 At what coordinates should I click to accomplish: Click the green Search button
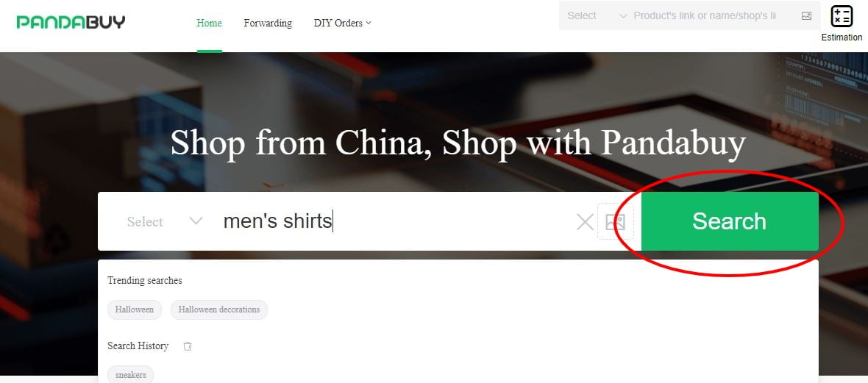730,221
